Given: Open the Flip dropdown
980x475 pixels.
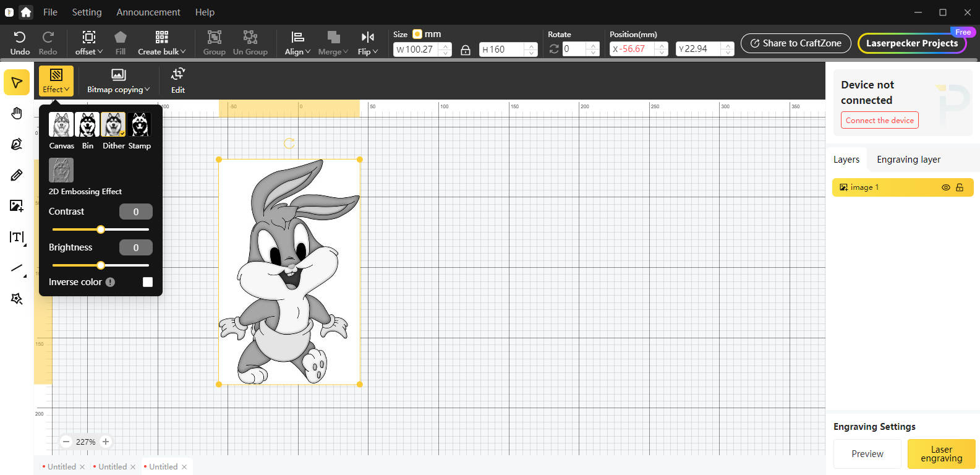Looking at the screenshot, I should click(x=367, y=43).
